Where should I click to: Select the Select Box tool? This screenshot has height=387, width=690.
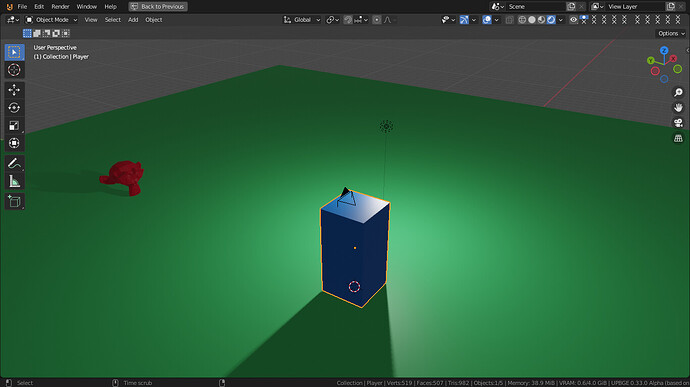point(14,52)
